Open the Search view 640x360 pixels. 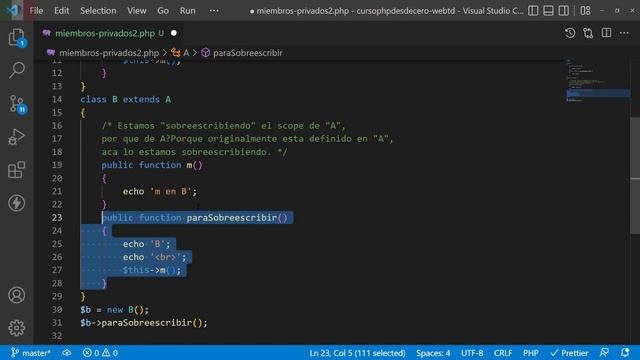pyautogui.click(x=17, y=70)
